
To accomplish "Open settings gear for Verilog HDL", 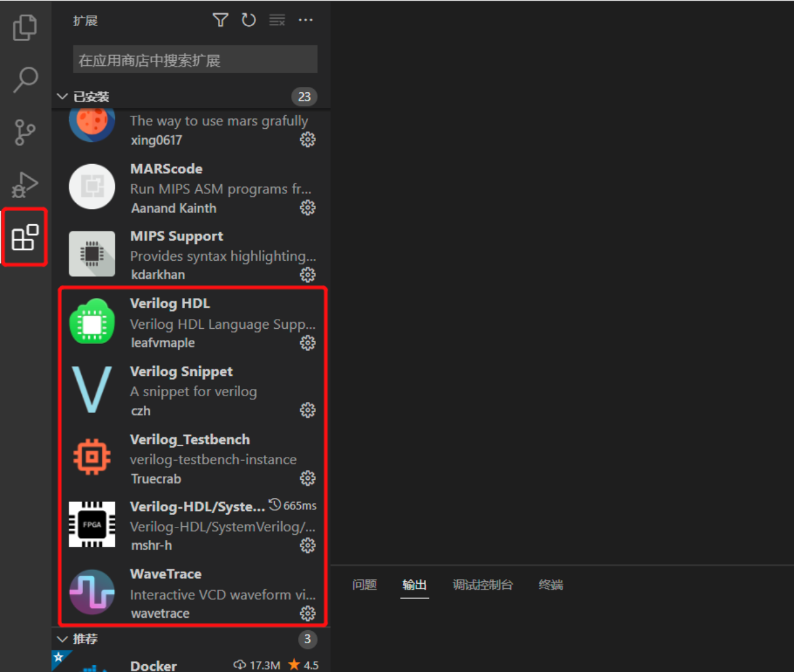I will coord(307,343).
